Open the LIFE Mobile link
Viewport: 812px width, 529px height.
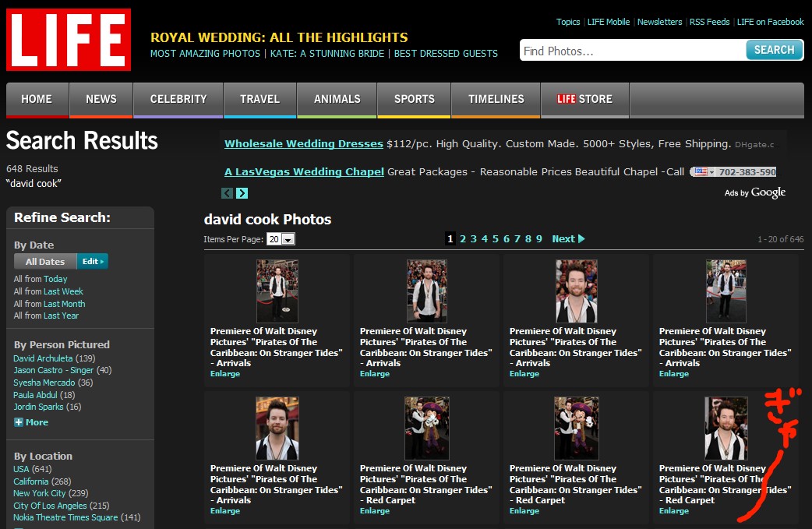[609, 22]
